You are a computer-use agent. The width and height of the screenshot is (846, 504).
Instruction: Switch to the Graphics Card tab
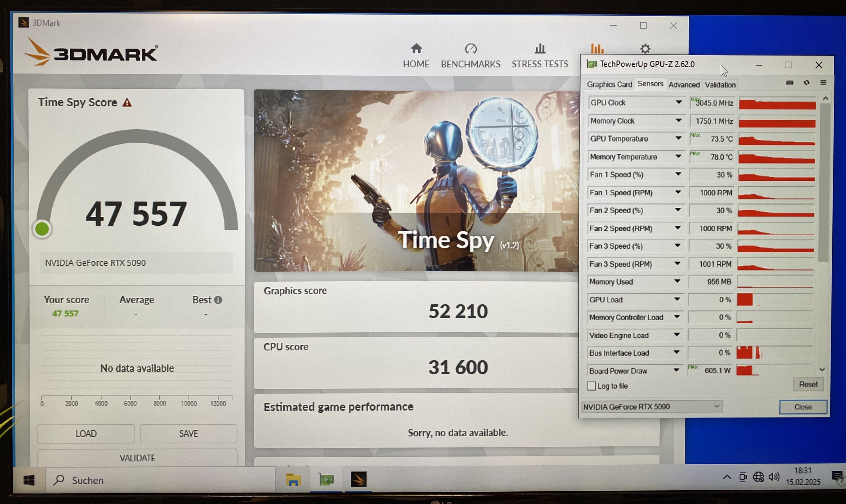609,84
